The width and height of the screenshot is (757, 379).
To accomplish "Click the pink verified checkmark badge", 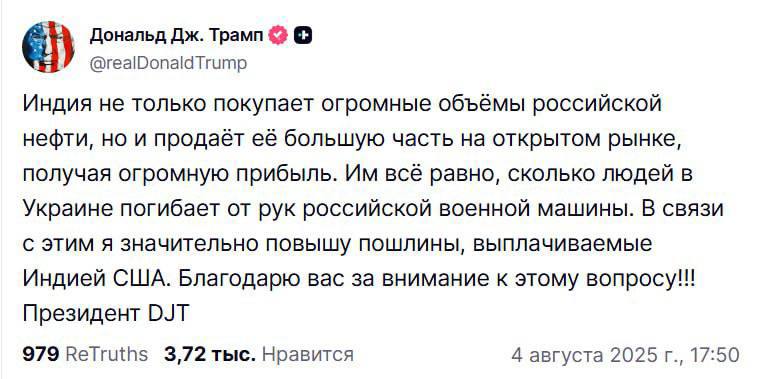I will coord(279,35).
